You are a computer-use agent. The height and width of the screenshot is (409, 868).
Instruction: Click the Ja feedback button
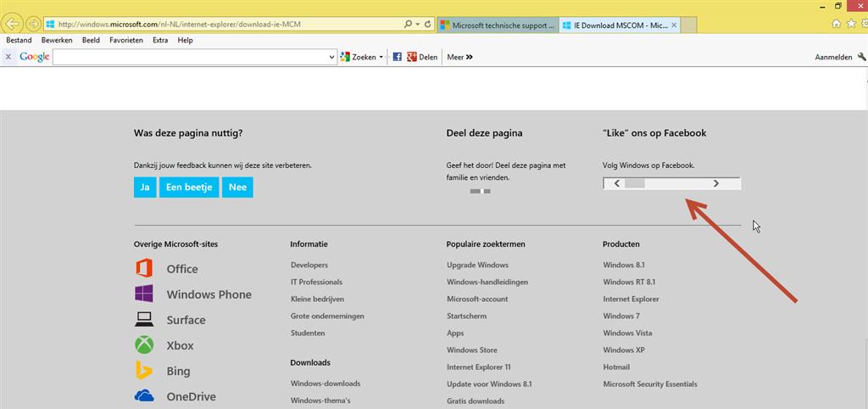tap(145, 188)
